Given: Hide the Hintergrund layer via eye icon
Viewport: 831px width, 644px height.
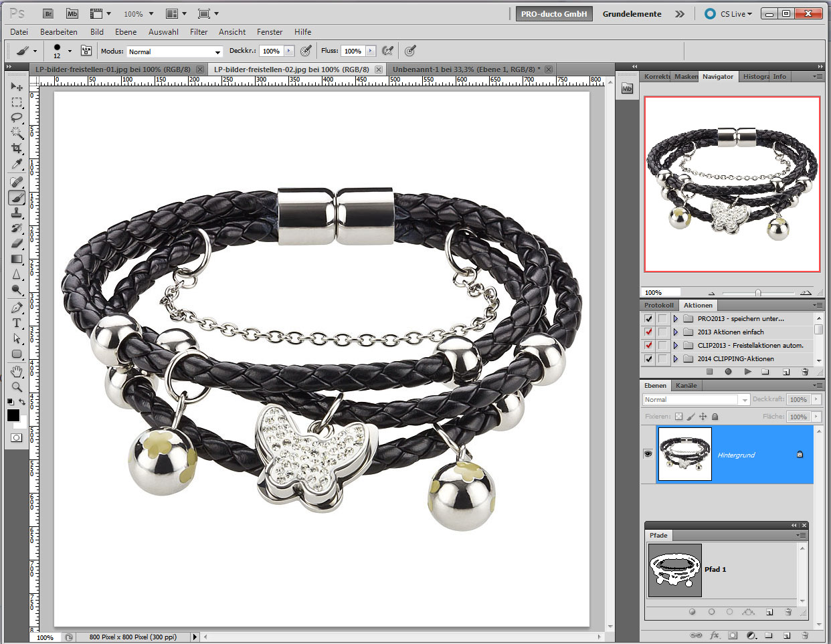Looking at the screenshot, I should [x=648, y=454].
